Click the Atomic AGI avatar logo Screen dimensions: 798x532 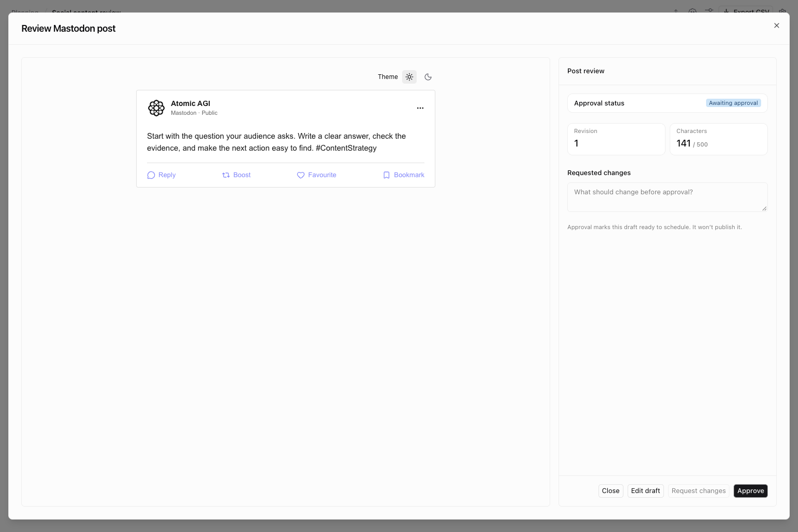156,108
